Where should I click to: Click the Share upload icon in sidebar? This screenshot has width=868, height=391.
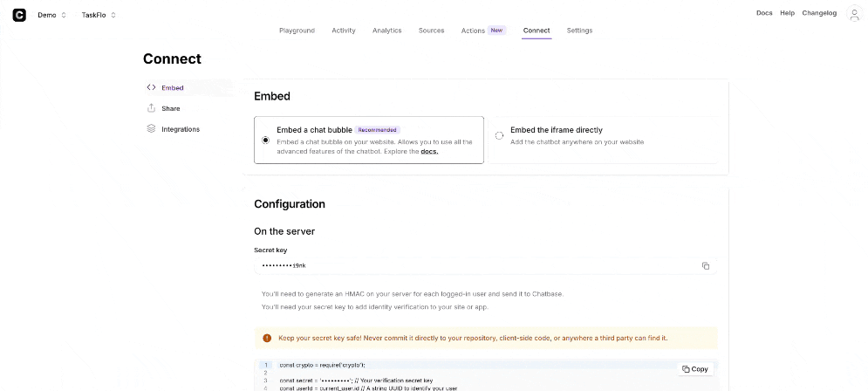(x=151, y=108)
